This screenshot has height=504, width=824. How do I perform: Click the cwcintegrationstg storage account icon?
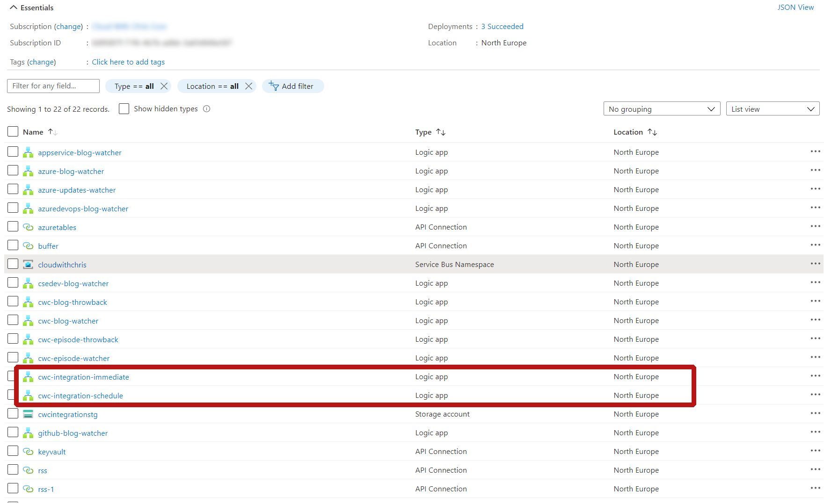pyautogui.click(x=28, y=414)
